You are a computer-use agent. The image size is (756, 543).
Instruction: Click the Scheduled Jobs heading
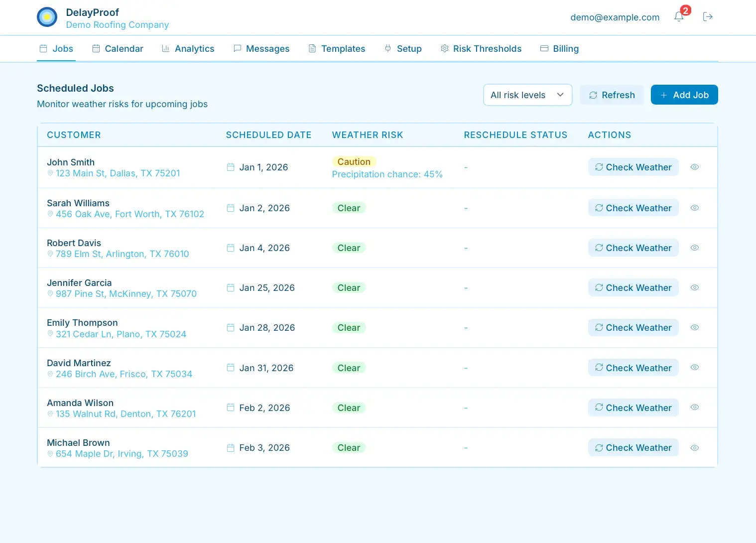point(75,88)
